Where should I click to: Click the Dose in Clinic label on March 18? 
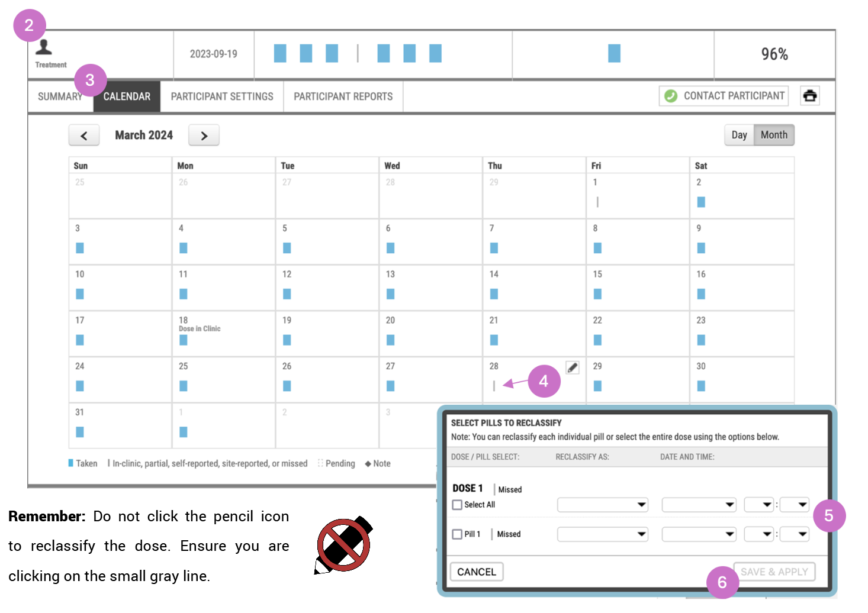click(200, 329)
